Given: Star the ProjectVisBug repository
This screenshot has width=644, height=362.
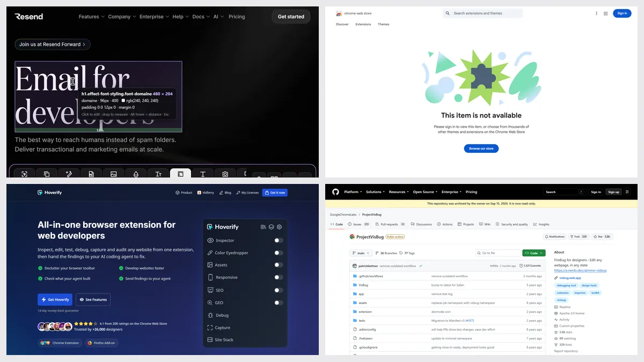Looking at the screenshot, I should [x=602, y=237].
